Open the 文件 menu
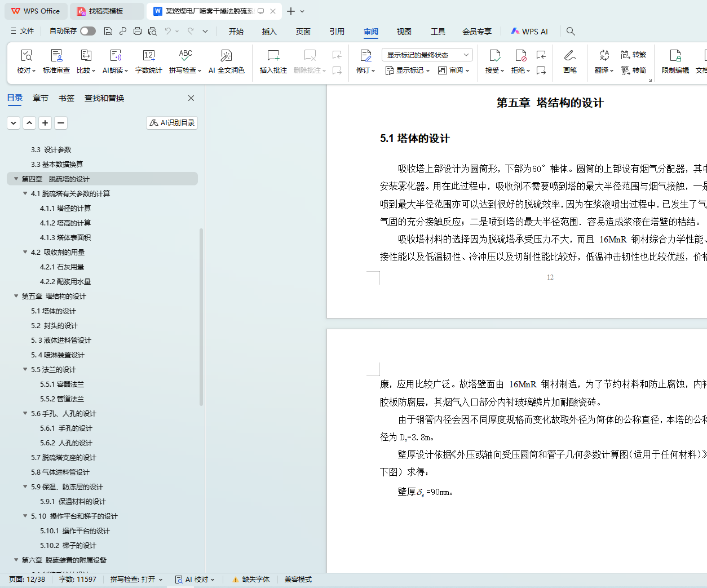The image size is (707, 588). coord(23,31)
